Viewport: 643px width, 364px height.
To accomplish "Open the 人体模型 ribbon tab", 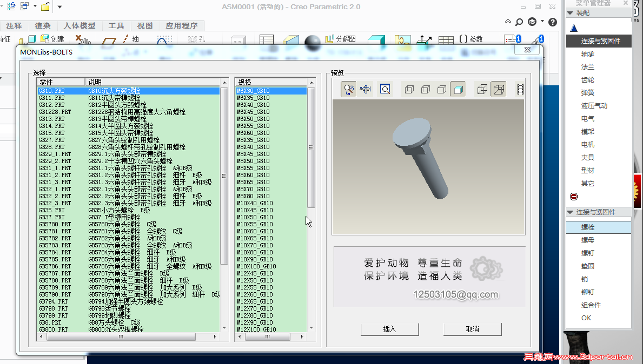I will tap(79, 26).
